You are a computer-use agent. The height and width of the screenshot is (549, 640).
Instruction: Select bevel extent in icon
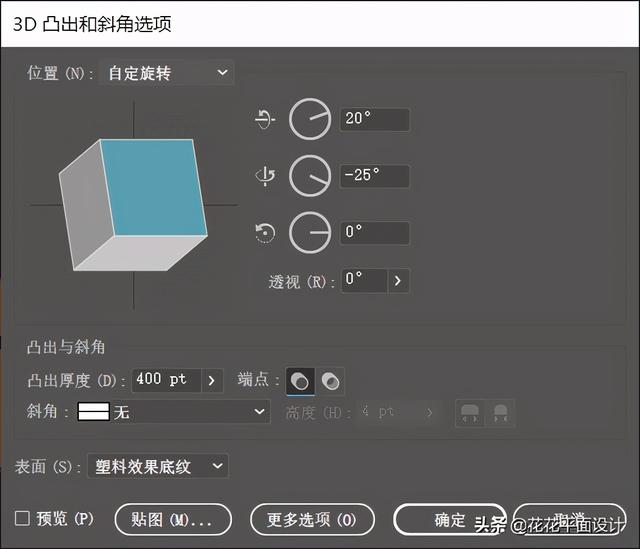pos(500,413)
